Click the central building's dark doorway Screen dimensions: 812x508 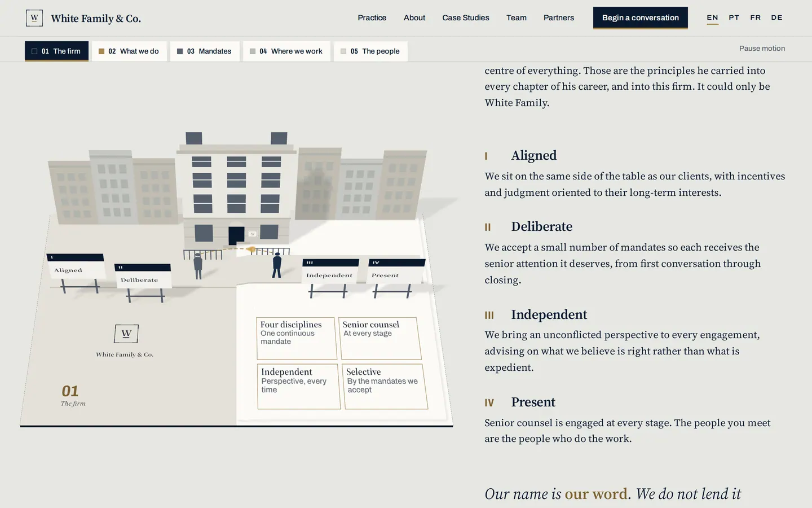(236, 235)
